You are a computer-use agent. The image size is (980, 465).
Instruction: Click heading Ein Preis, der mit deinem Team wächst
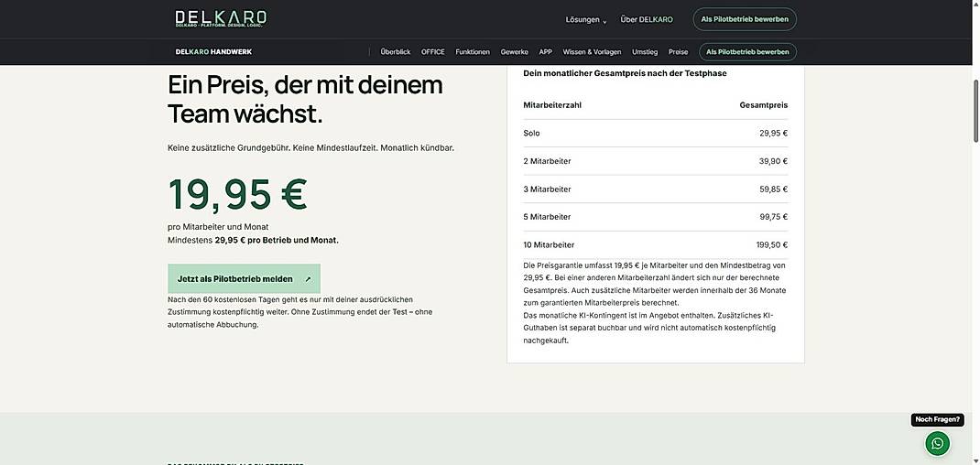[305, 100]
